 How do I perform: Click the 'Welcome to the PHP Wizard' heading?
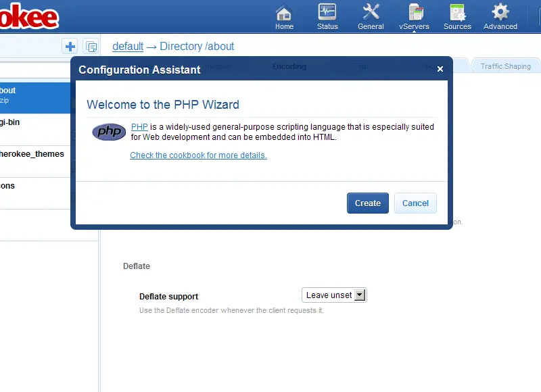163,105
